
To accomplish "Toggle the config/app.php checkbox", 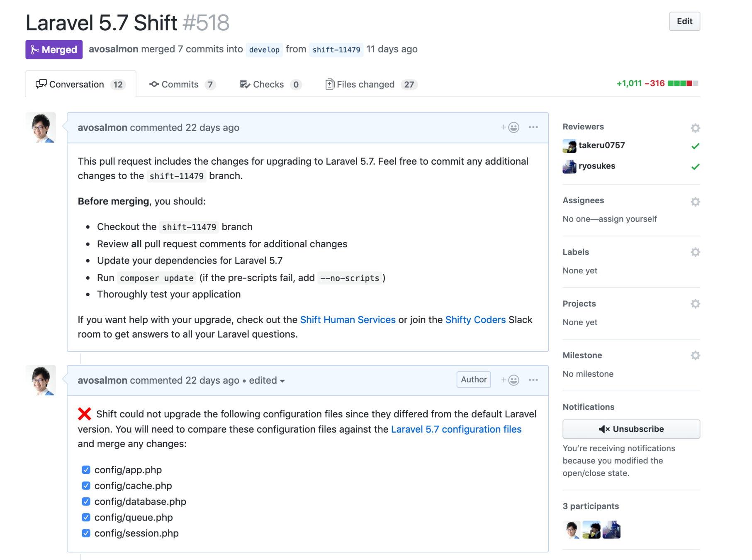I will click(x=86, y=470).
